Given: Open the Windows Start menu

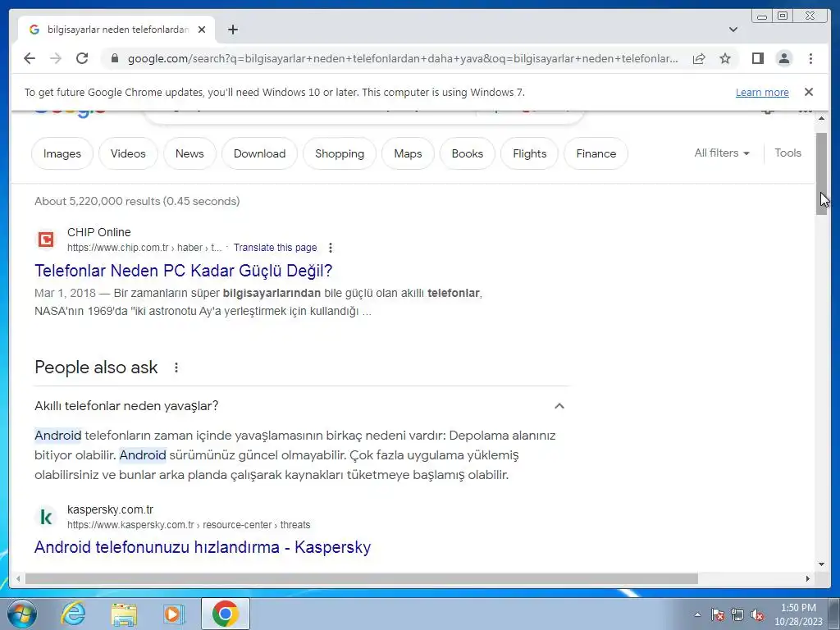Looking at the screenshot, I should tap(22, 614).
